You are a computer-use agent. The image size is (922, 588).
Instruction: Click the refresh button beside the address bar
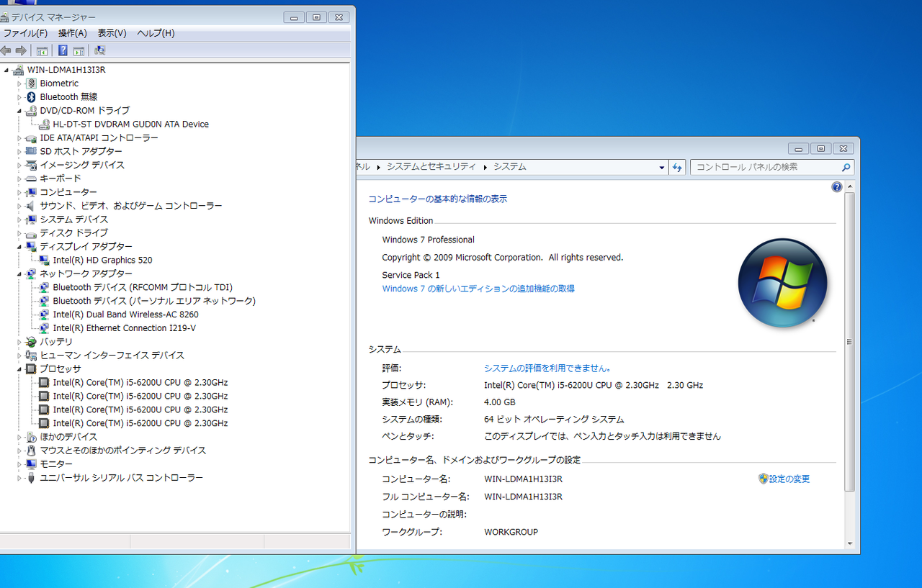point(677,167)
